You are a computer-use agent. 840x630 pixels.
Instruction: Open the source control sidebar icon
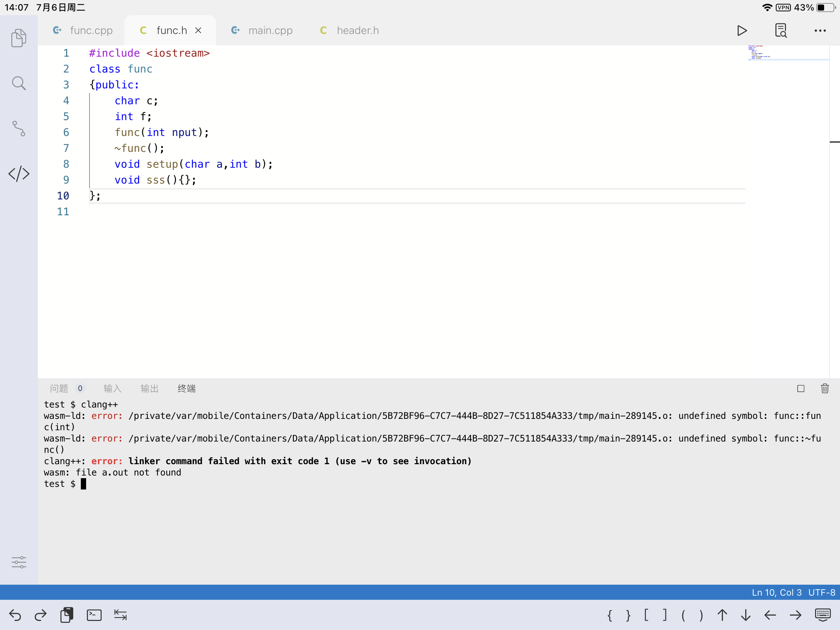click(x=19, y=128)
